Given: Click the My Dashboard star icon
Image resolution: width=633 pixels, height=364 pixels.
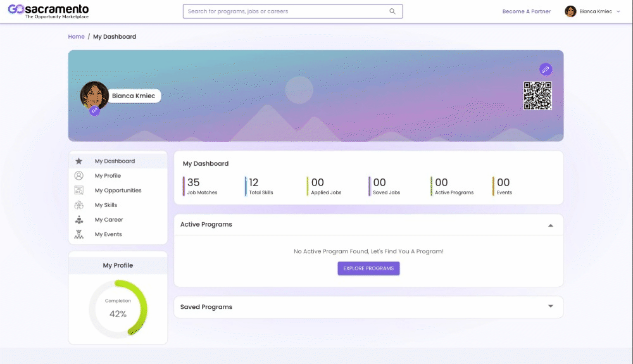Looking at the screenshot, I should [78, 161].
